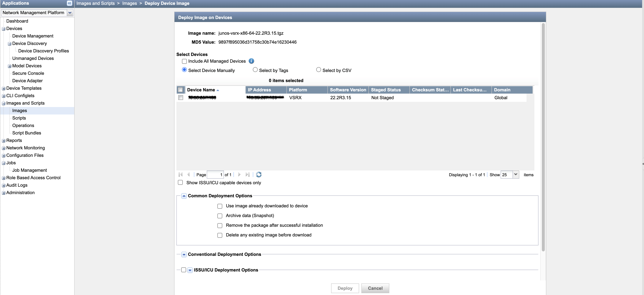The image size is (644, 295).
Task: Expand the CLI Configlets tree node
Action: coord(4,96)
